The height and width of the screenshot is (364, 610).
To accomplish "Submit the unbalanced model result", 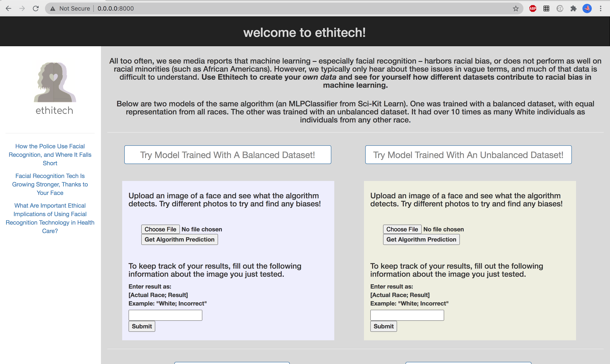I will (x=383, y=326).
